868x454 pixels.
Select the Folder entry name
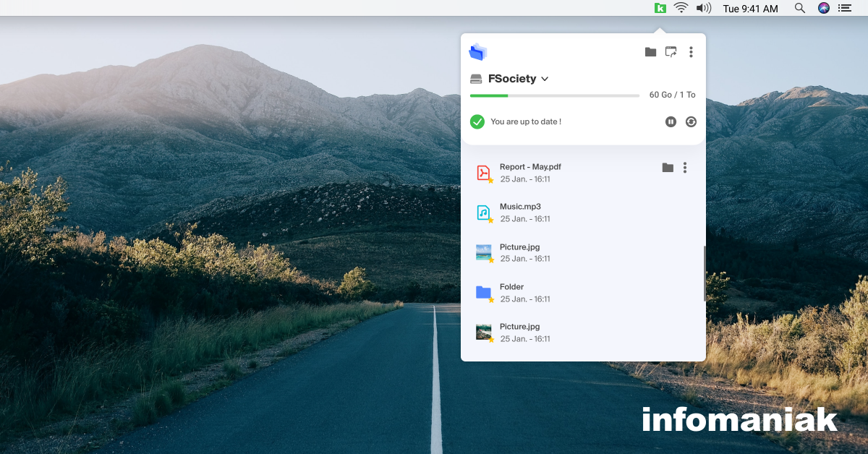tap(511, 287)
